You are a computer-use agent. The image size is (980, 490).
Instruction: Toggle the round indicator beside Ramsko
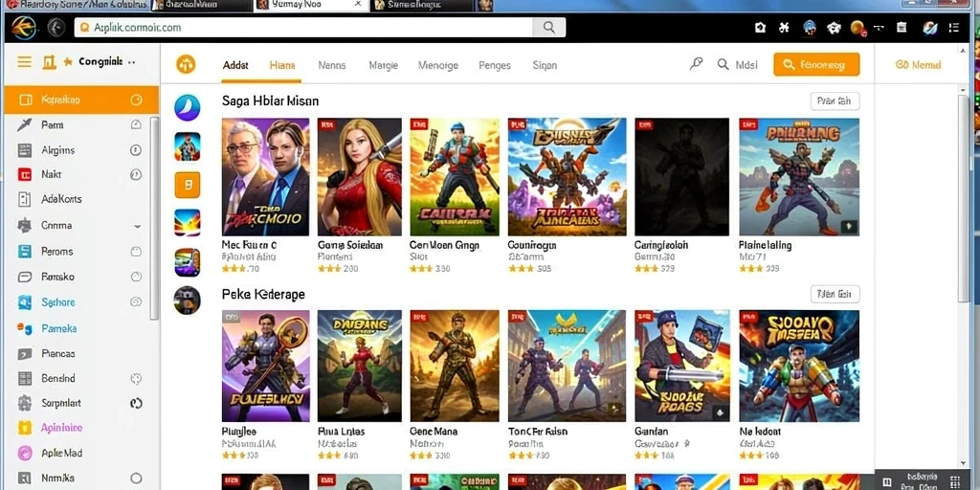pos(136,277)
